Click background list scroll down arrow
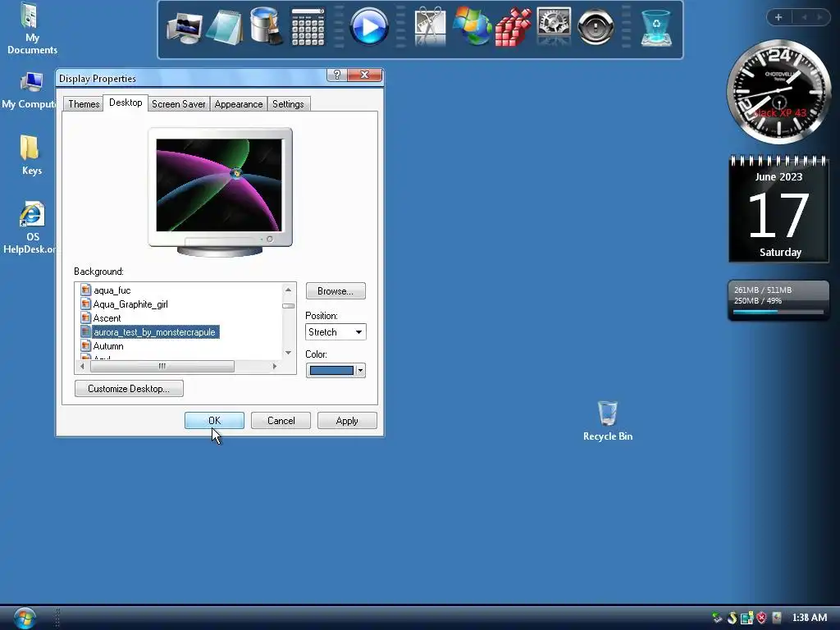 click(x=288, y=353)
